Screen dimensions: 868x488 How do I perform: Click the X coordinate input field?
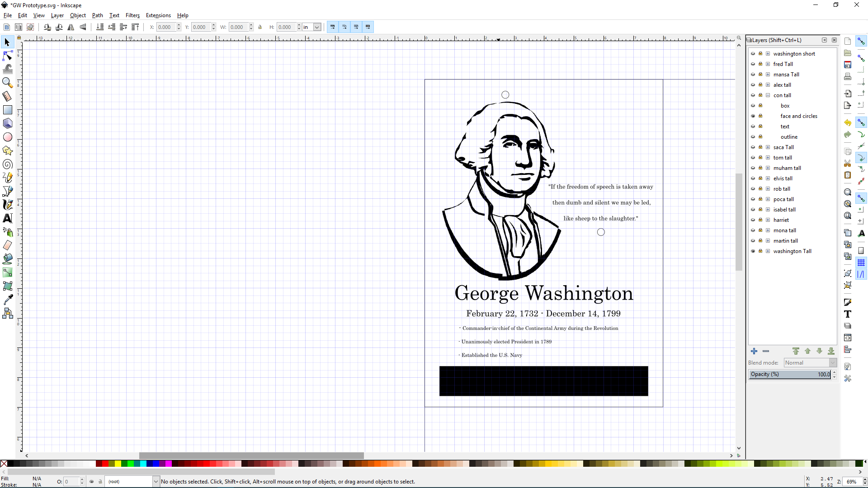(166, 27)
